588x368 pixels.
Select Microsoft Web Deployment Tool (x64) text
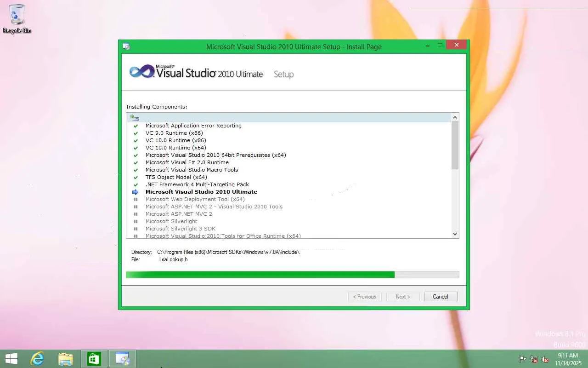coord(195,199)
